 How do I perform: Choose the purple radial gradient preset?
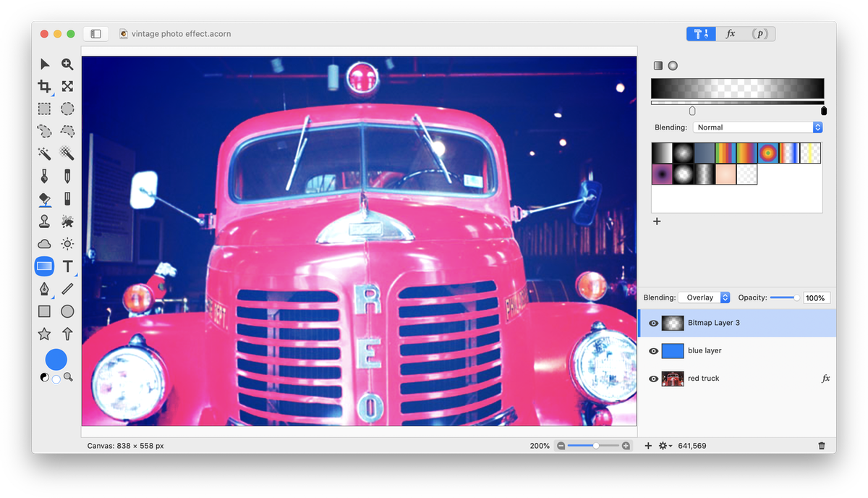pos(662,174)
